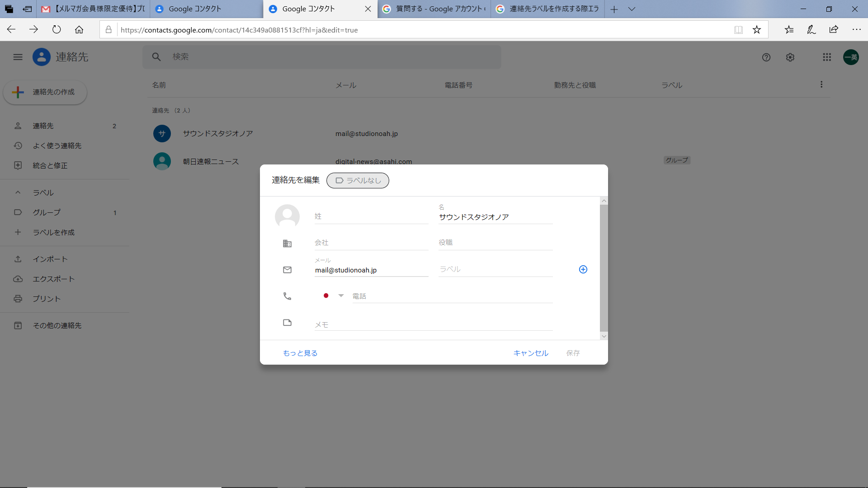This screenshot has height=488, width=868.
Task: Switch to the 質問する Google アカウント tab
Action: [x=434, y=9]
